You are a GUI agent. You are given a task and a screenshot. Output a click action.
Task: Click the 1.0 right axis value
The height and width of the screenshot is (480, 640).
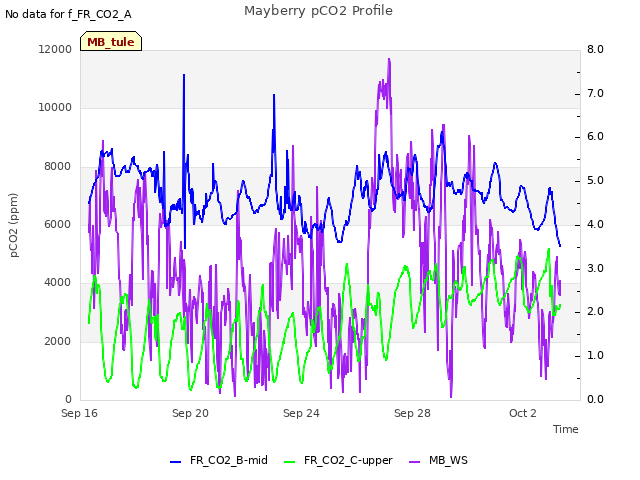tap(595, 355)
